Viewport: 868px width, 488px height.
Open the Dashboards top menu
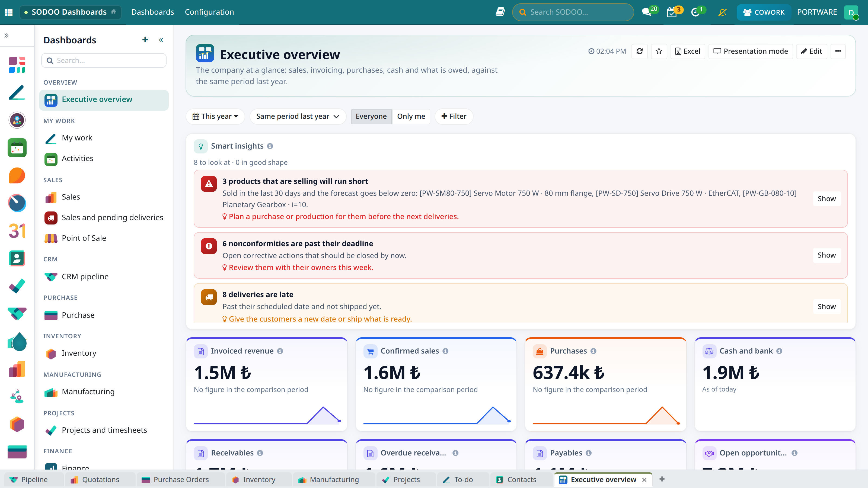coord(153,12)
